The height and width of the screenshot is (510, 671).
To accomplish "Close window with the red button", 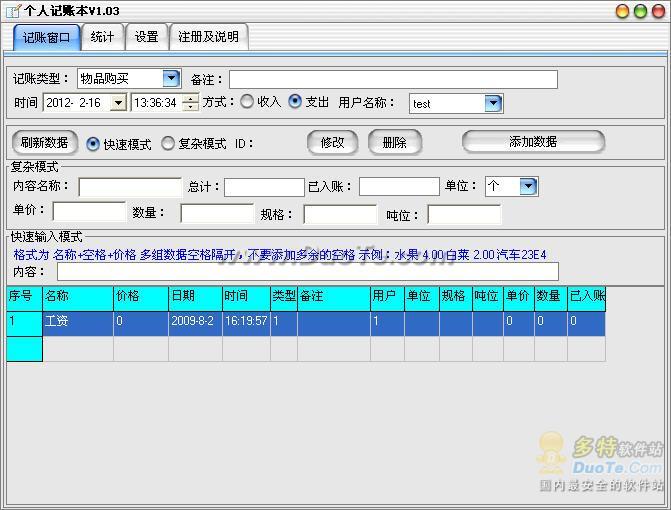I will click(657, 11).
